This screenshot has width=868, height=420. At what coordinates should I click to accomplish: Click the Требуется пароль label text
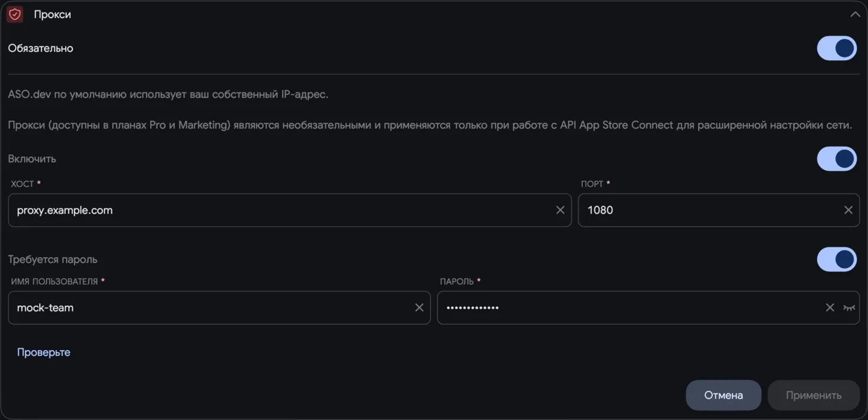point(52,259)
